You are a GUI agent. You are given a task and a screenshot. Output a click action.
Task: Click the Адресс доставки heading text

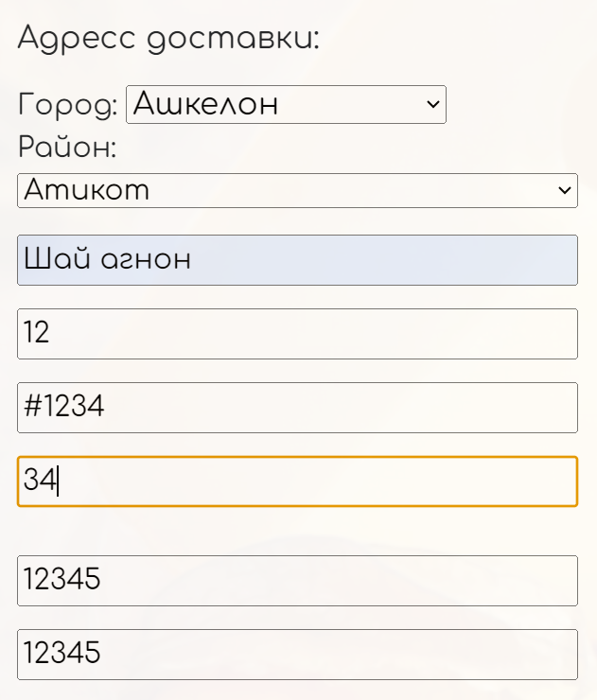[168, 39]
